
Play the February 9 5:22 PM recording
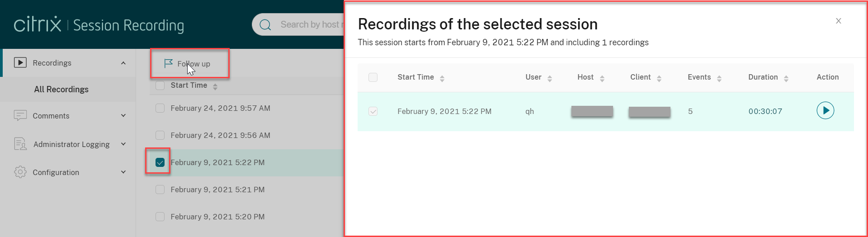point(825,111)
